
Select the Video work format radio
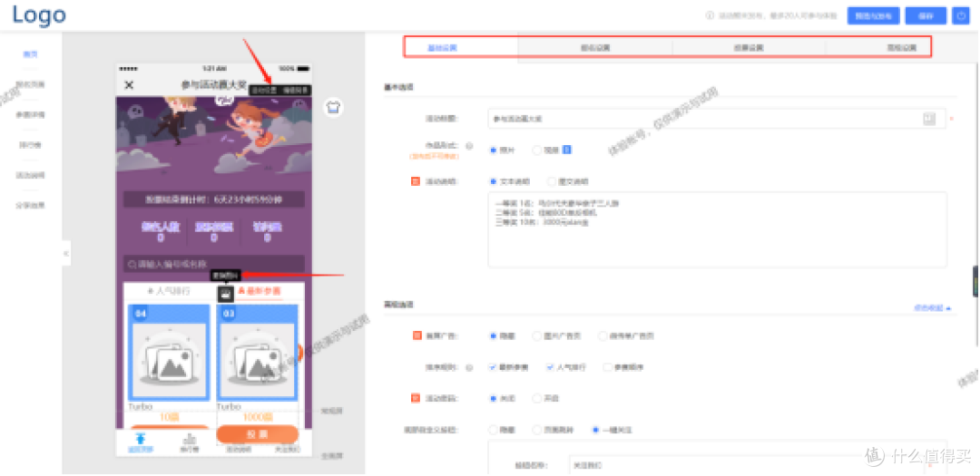(x=536, y=150)
